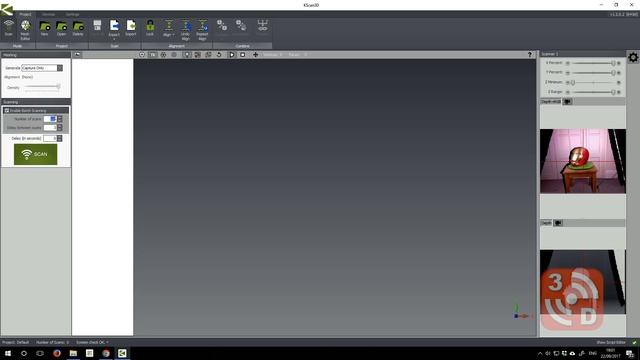
Task: Open the Mesh Editor mode
Action: point(25,29)
